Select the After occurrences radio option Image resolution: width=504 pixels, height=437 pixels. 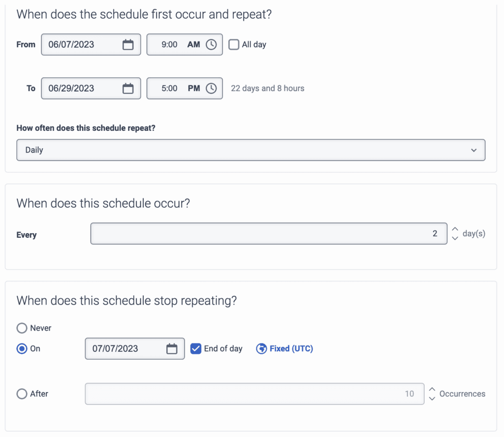[x=22, y=394]
